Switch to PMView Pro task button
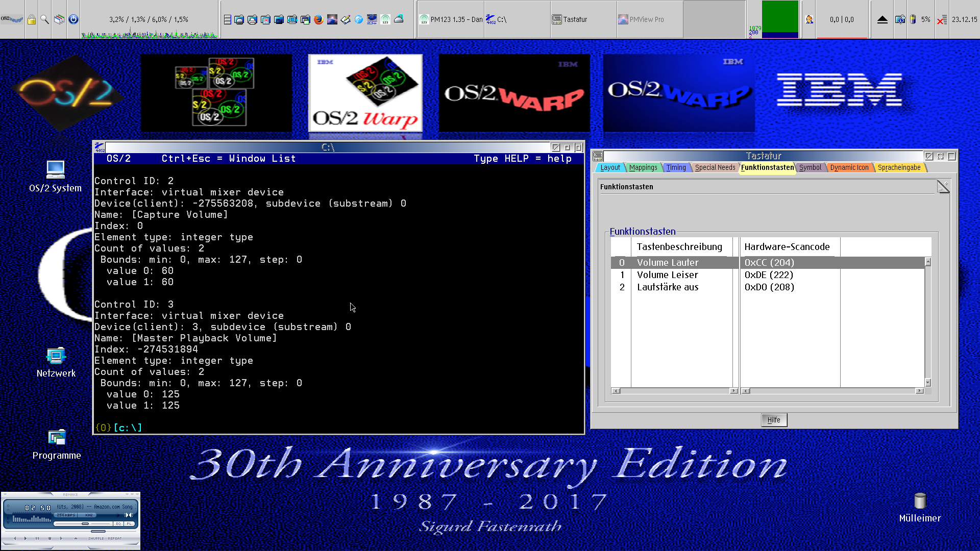This screenshot has width=980, height=551. pyautogui.click(x=650, y=19)
